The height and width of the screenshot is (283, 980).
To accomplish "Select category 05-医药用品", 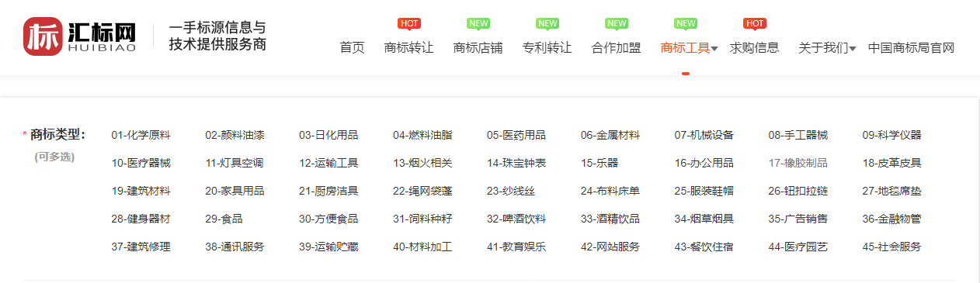I will 516,135.
